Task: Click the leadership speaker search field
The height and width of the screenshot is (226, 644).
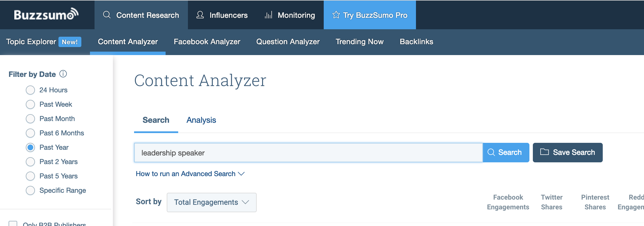Action: click(x=308, y=153)
